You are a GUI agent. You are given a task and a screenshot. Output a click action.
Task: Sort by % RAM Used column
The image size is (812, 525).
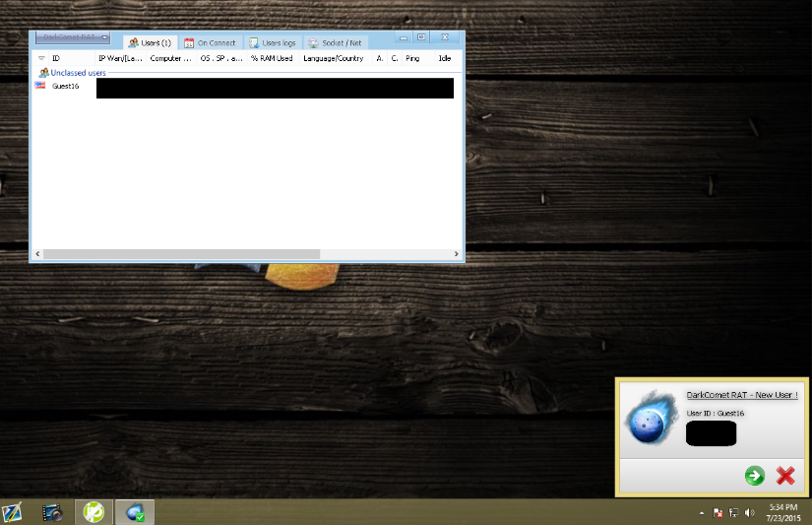coord(273,58)
